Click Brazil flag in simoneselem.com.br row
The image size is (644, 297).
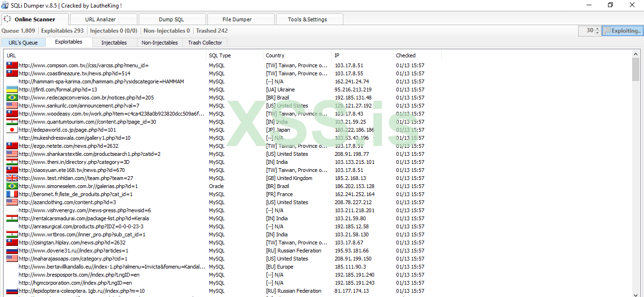[12, 186]
